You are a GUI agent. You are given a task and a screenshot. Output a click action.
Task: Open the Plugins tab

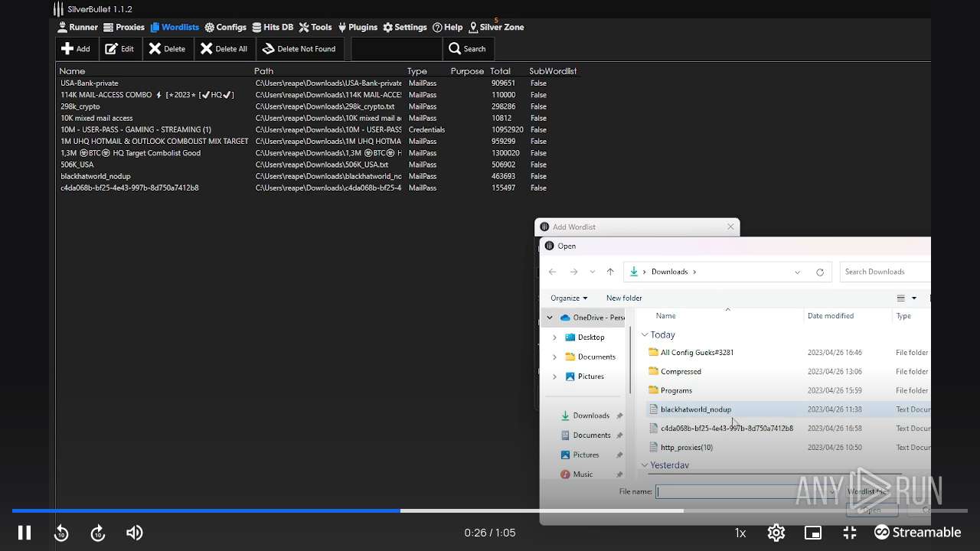point(358,27)
